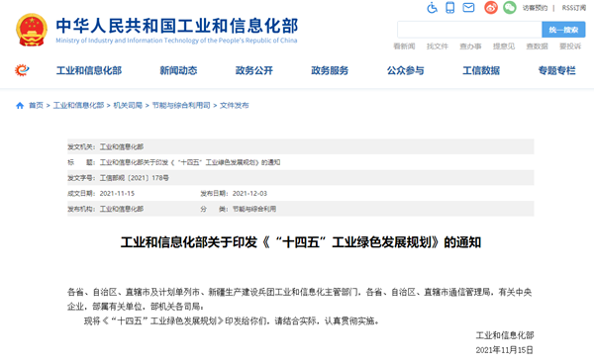Click the site title 中华人民共和国工业和信息化部

tap(177, 26)
